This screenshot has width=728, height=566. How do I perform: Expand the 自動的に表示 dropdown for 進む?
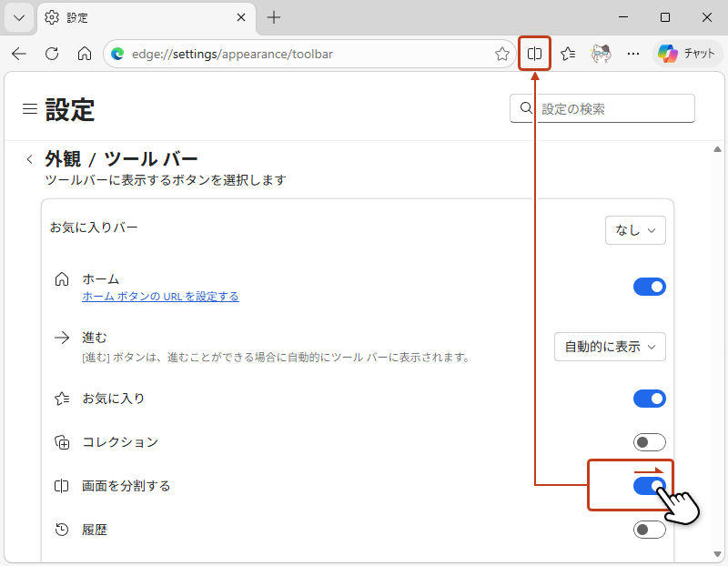(610, 347)
